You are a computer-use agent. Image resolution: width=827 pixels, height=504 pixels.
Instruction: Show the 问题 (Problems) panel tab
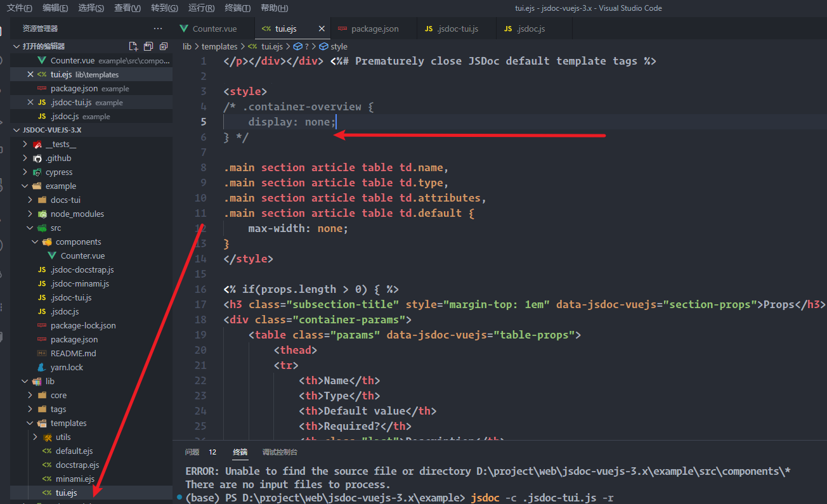click(x=192, y=452)
